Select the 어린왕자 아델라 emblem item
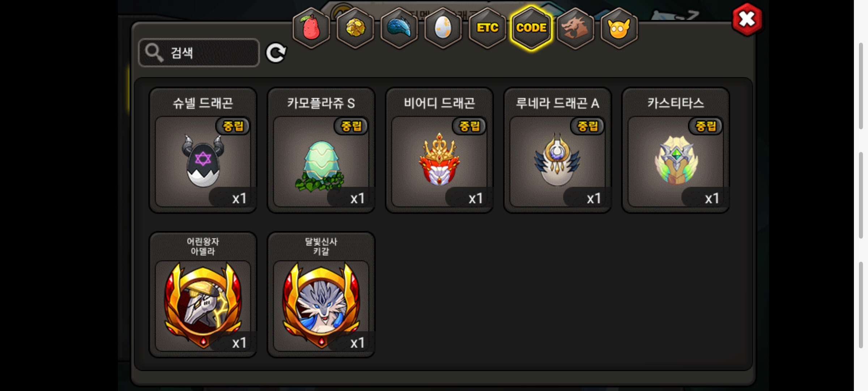This screenshot has width=868, height=391. [203, 295]
